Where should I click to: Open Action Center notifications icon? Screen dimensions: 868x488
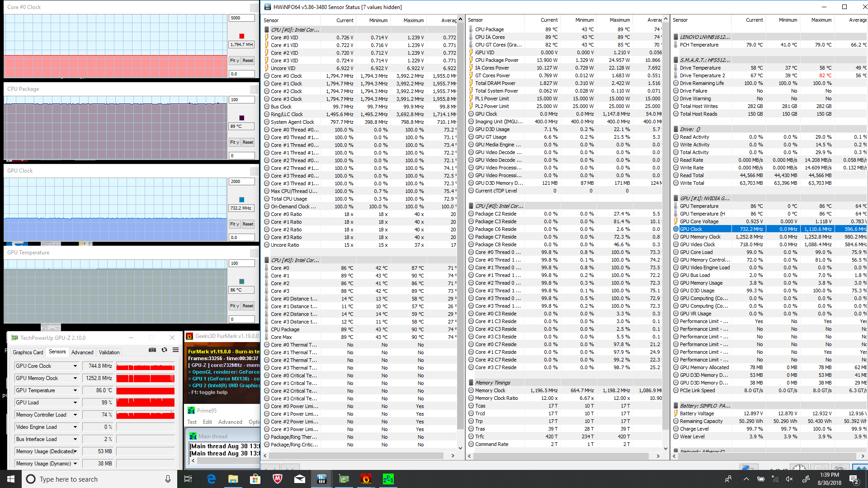coord(854,479)
